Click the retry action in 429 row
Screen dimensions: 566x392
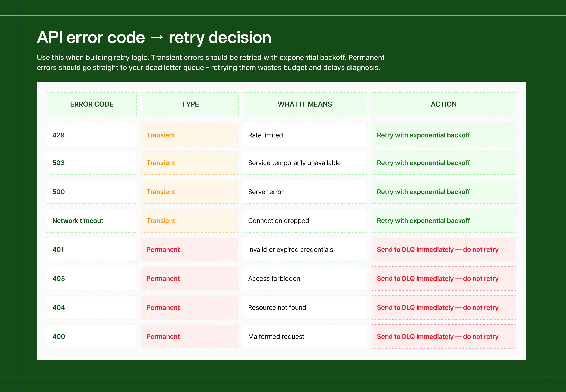pos(444,135)
